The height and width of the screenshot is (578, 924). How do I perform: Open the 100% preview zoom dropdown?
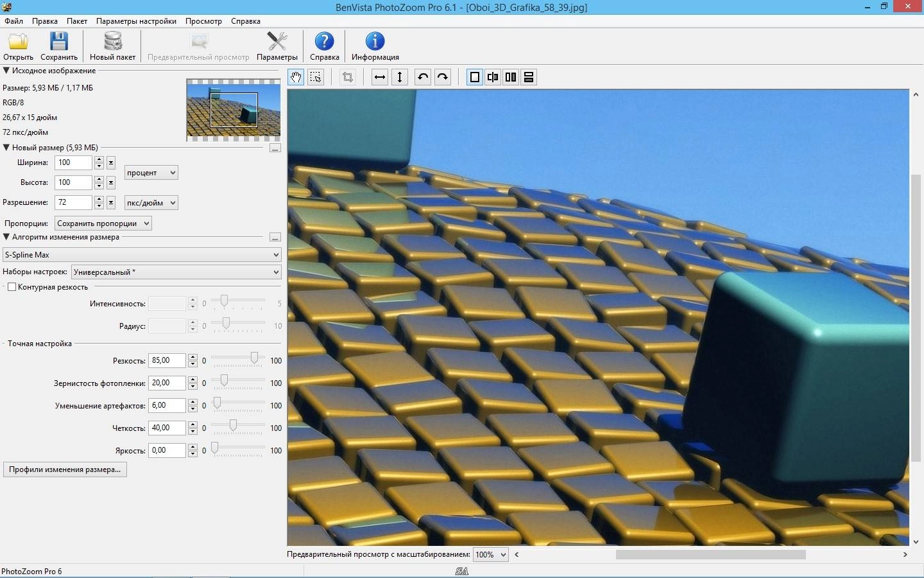coord(490,554)
